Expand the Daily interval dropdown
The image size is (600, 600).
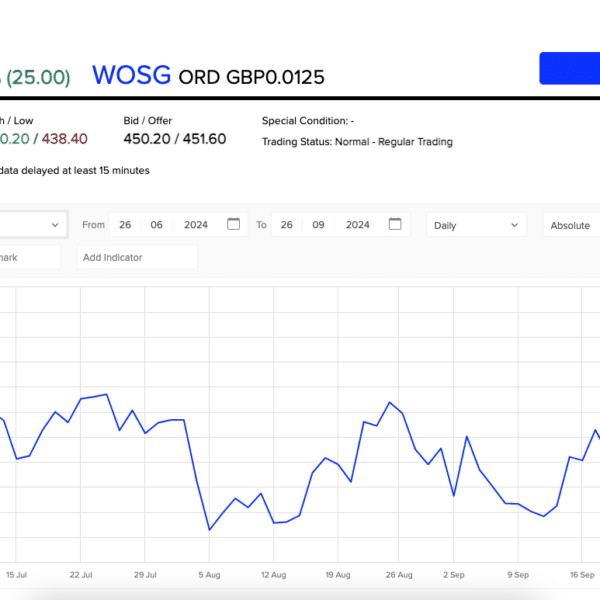coord(476,225)
